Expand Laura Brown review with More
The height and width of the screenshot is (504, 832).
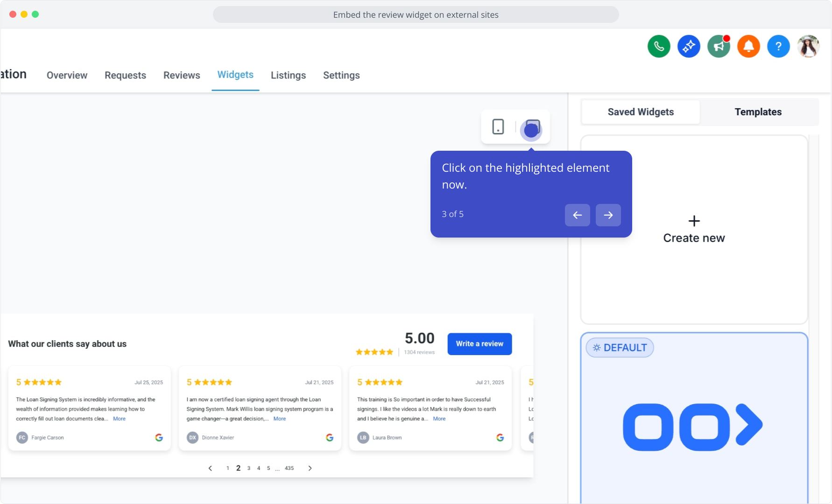(439, 419)
